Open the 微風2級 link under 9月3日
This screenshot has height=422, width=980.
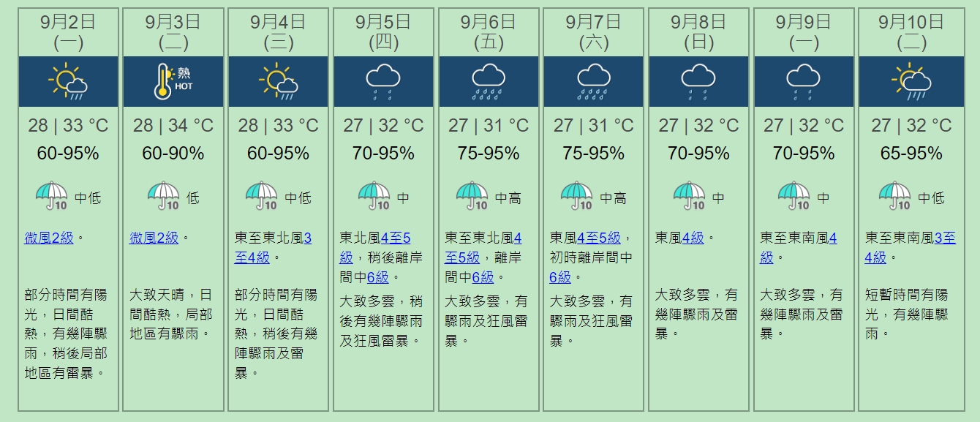(154, 238)
